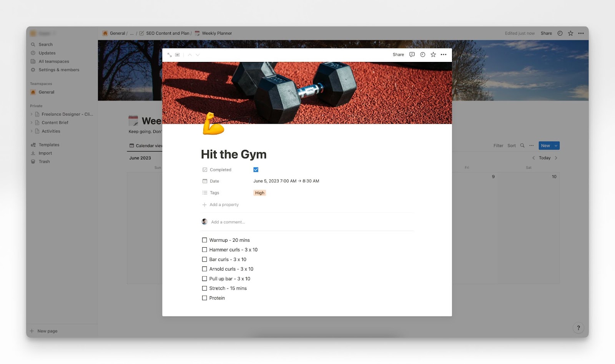
Task: Open Filter for calendar view
Action: pos(498,146)
